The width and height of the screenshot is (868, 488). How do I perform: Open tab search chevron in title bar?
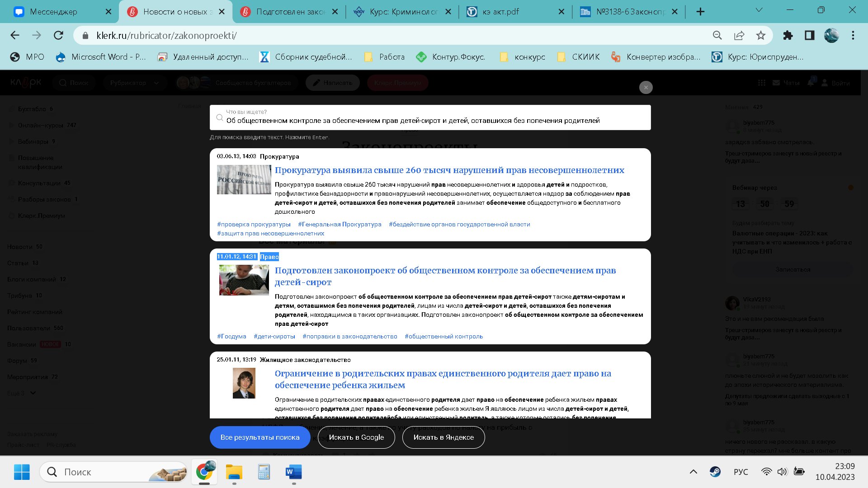click(759, 10)
